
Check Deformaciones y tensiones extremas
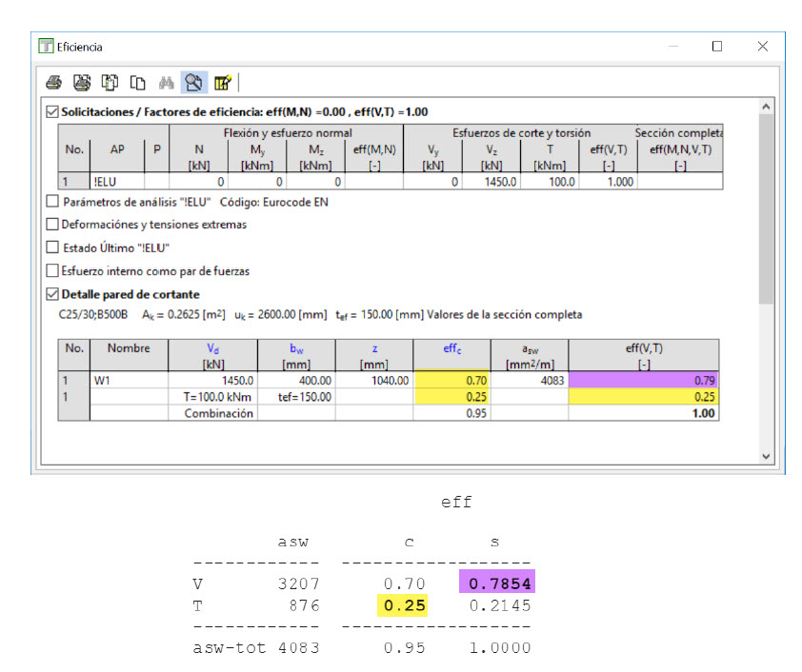[52, 225]
